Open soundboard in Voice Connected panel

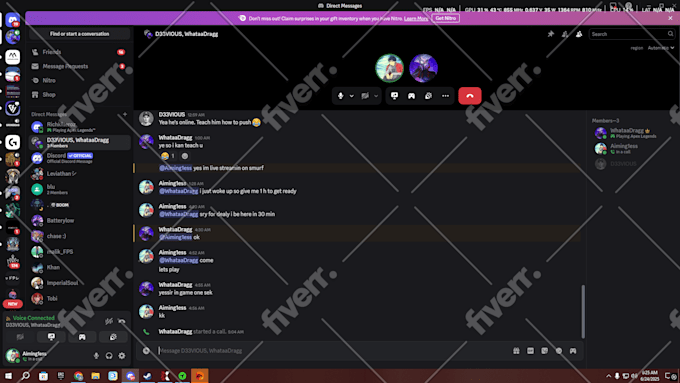tap(113, 337)
